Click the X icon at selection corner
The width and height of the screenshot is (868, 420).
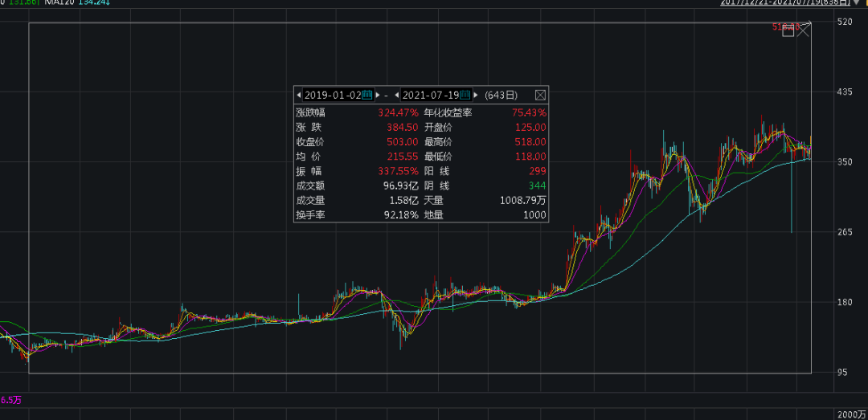(802, 31)
